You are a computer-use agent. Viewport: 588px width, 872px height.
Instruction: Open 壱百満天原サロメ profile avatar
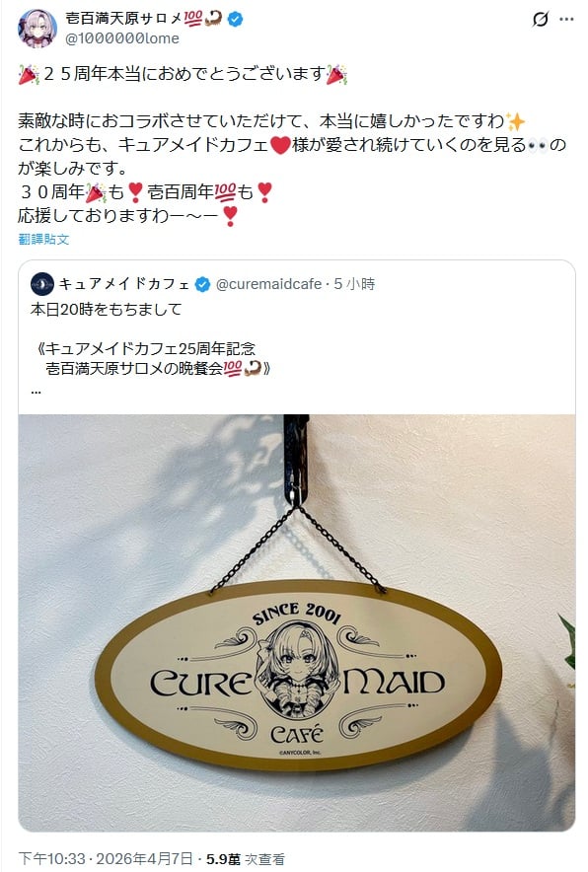tap(37, 29)
